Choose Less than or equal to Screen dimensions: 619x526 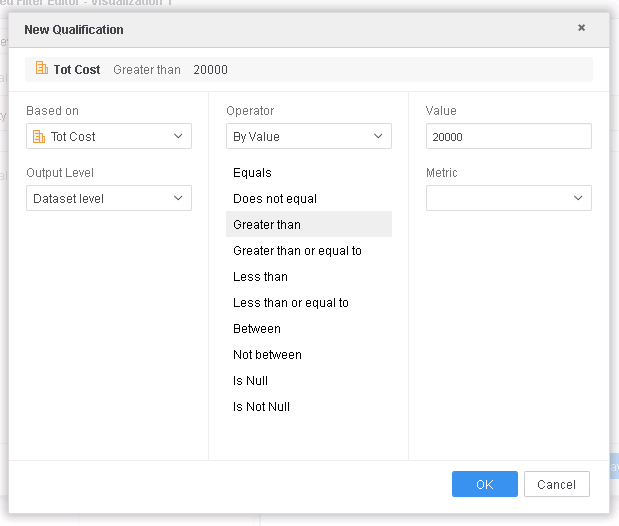(x=291, y=303)
